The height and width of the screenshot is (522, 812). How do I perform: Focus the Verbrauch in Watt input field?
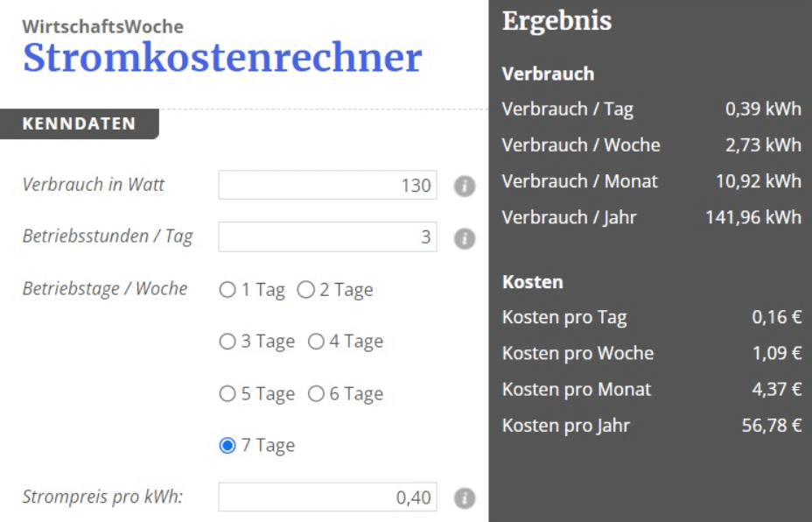(327, 185)
